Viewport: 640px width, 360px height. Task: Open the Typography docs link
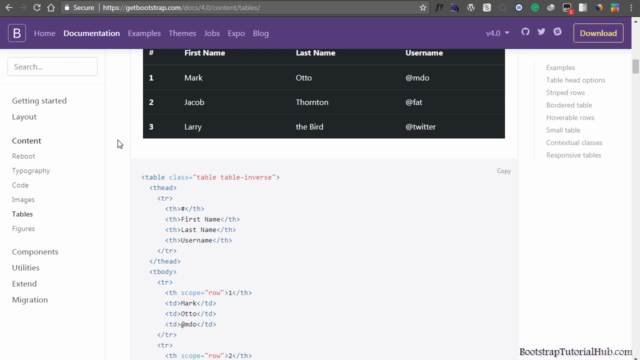click(x=31, y=171)
